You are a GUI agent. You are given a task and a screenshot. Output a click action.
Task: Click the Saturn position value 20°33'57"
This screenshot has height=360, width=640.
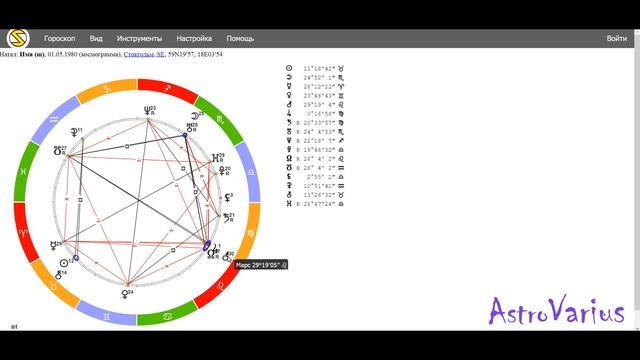pos(319,122)
